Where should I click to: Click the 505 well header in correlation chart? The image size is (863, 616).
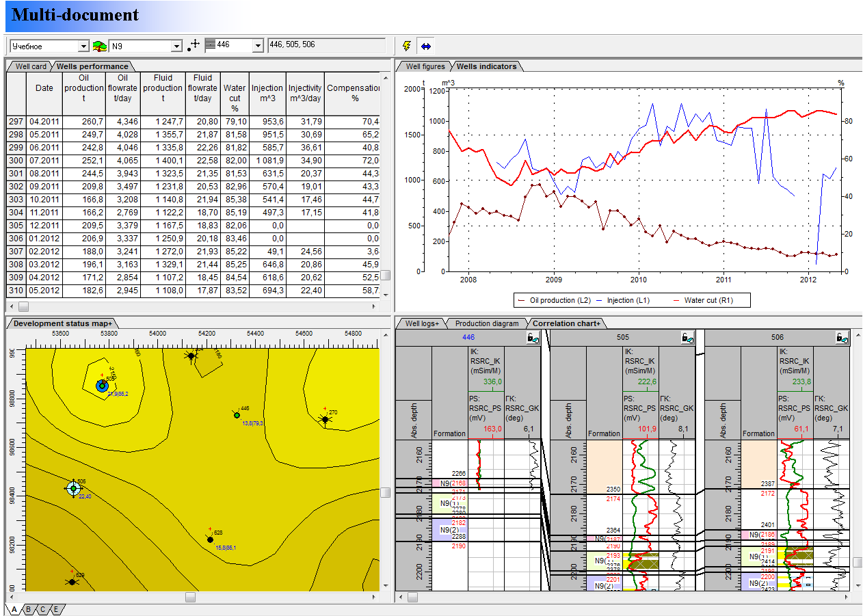point(623,337)
